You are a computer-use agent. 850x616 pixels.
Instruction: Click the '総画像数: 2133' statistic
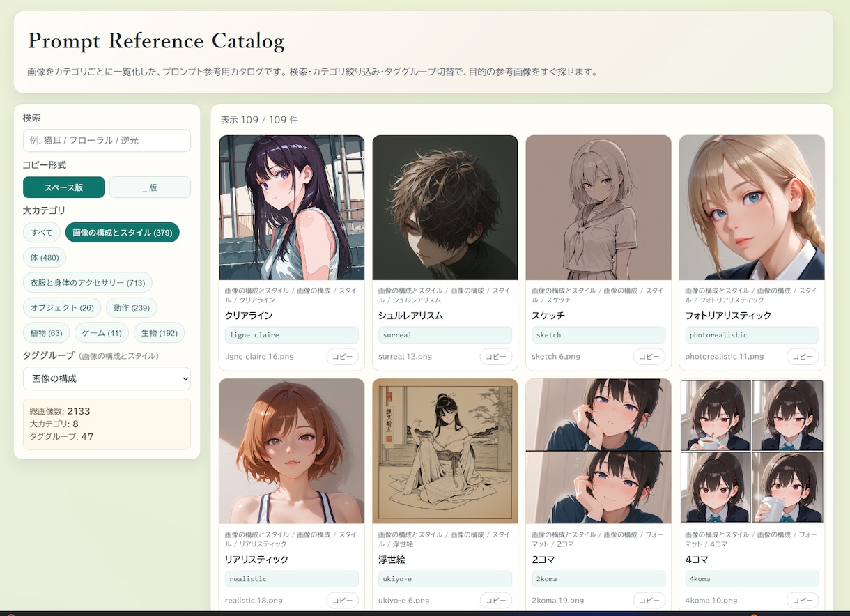[x=60, y=411]
